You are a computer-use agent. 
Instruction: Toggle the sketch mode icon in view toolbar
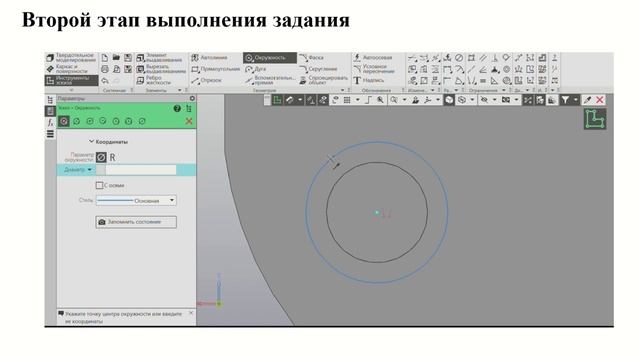[278, 100]
